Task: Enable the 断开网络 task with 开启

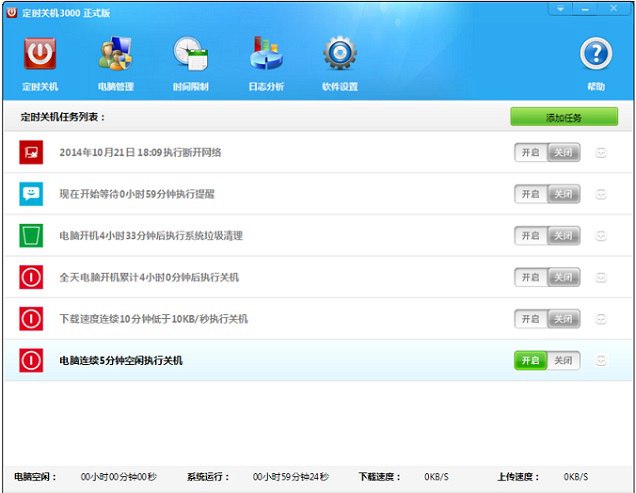Action: tap(530, 153)
